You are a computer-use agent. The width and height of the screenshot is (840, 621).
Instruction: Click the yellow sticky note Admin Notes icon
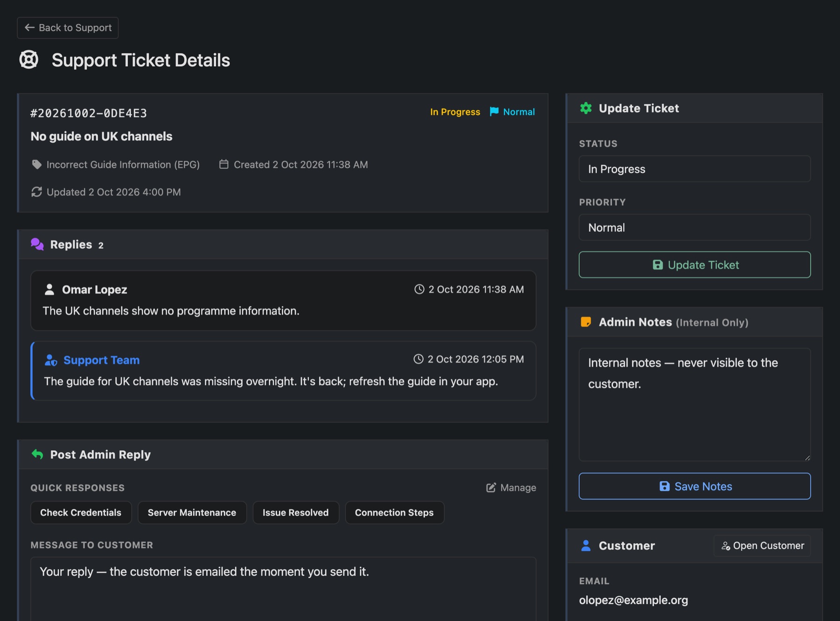[x=586, y=322]
